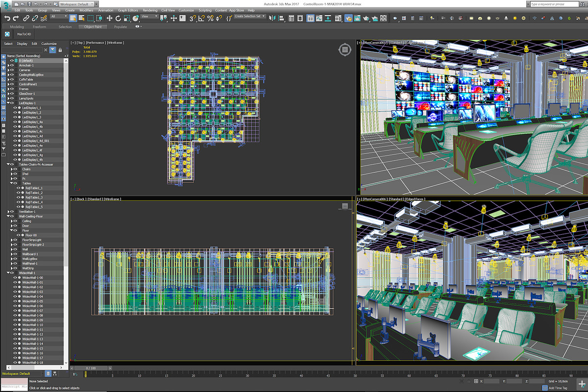Open Reference Coordinate System 'View' dropdown
Image resolution: width=588 pixels, height=392 pixels.
tap(150, 16)
